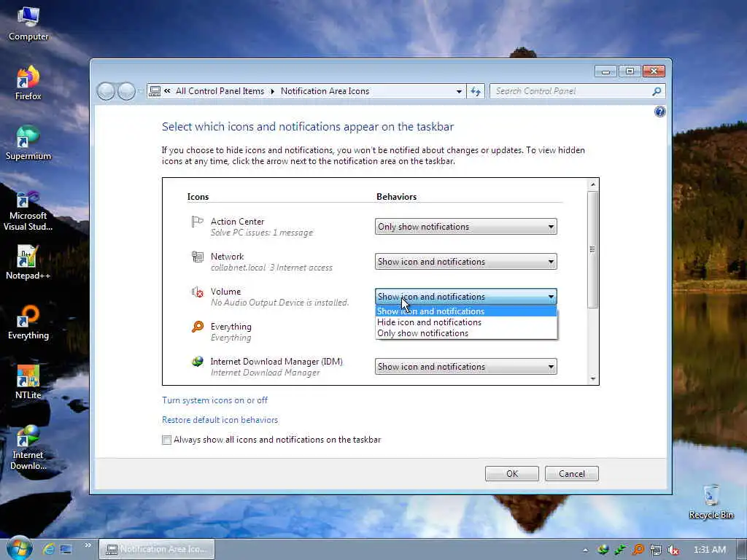
Task: Click the Back navigation button
Action: click(x=106, y=91)
